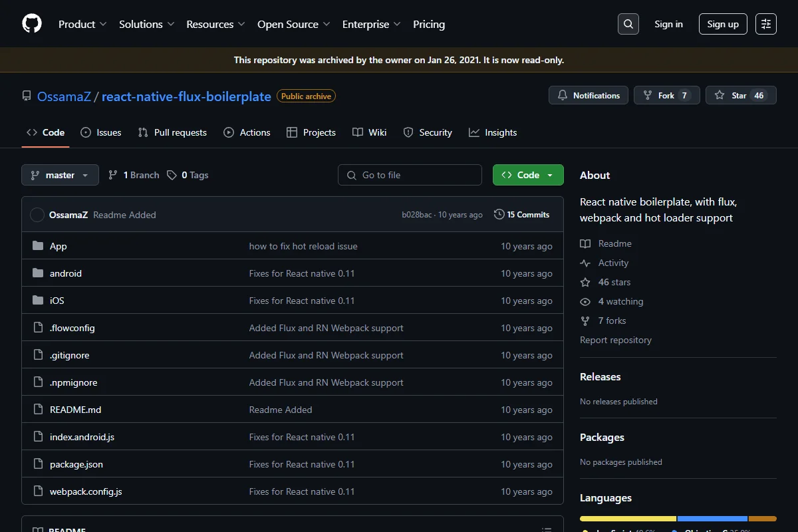Open the android folder
798x532 pixels.
pos(66,273)
